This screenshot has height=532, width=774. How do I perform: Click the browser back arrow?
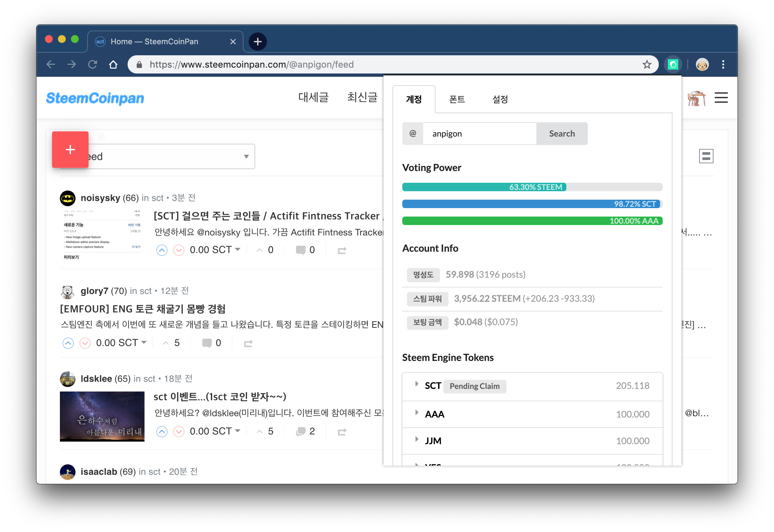pos(51,64)
